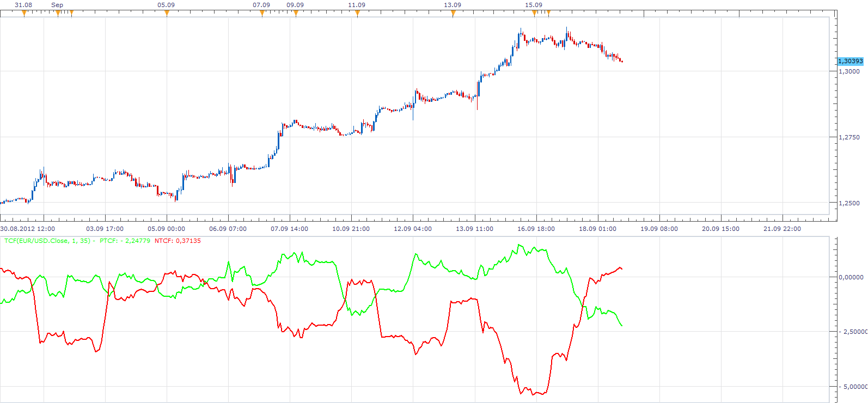The height and width of the screenshot is (403, 868).
Task: Click the orange marker under the Sep label
Action: tap(58, 13)
